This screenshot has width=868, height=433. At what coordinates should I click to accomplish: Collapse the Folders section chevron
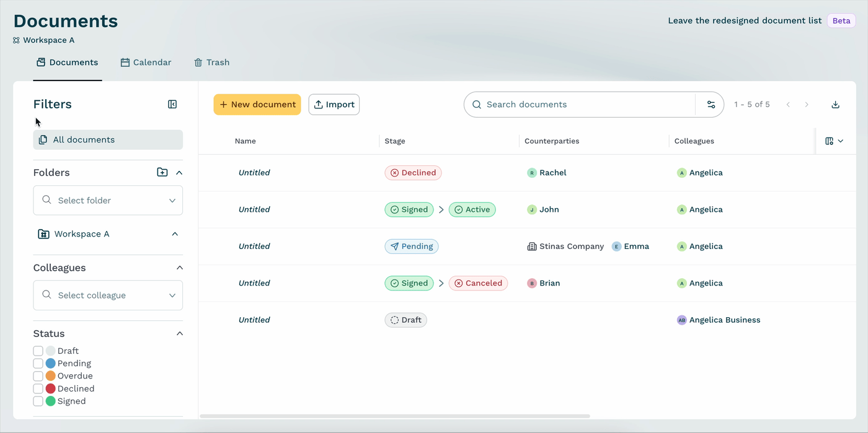[179, 173]
